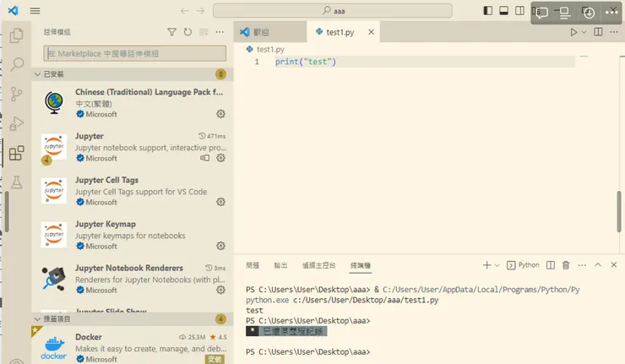Open editor more actions ellipsis
This screenshot has height=364, width=625.
(x=614, y=32)
